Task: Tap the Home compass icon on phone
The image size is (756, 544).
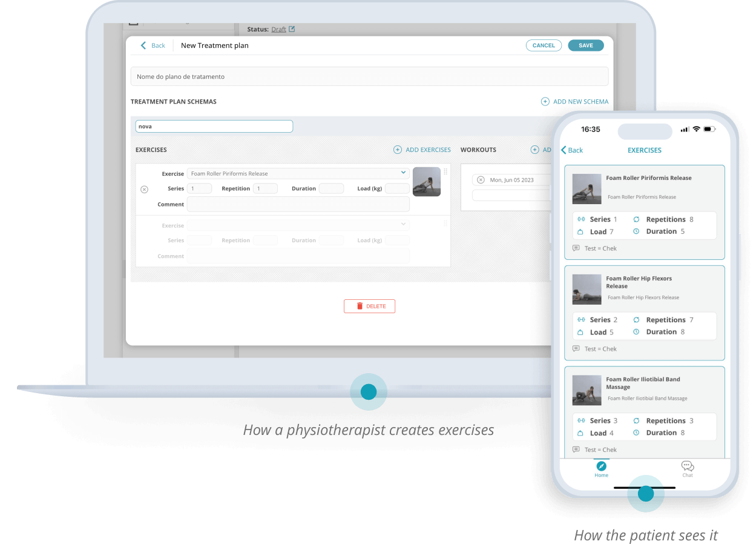Action: click(x=601, y=466)
